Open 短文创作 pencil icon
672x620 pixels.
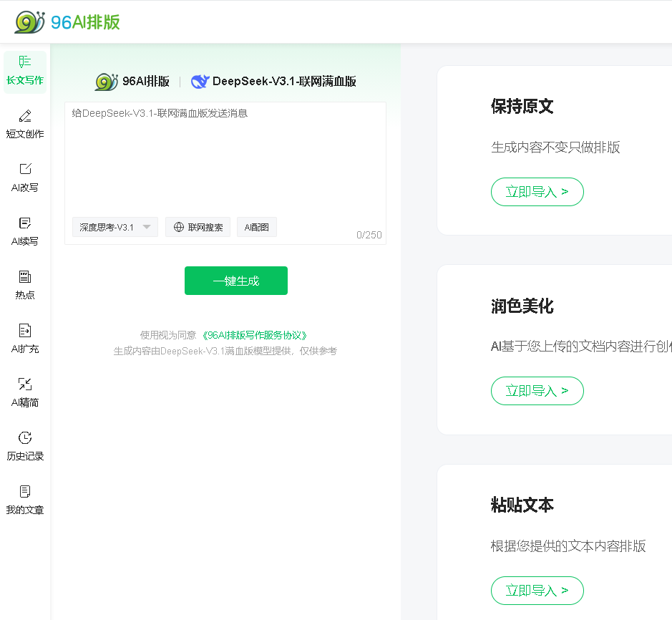pos(25,116)
